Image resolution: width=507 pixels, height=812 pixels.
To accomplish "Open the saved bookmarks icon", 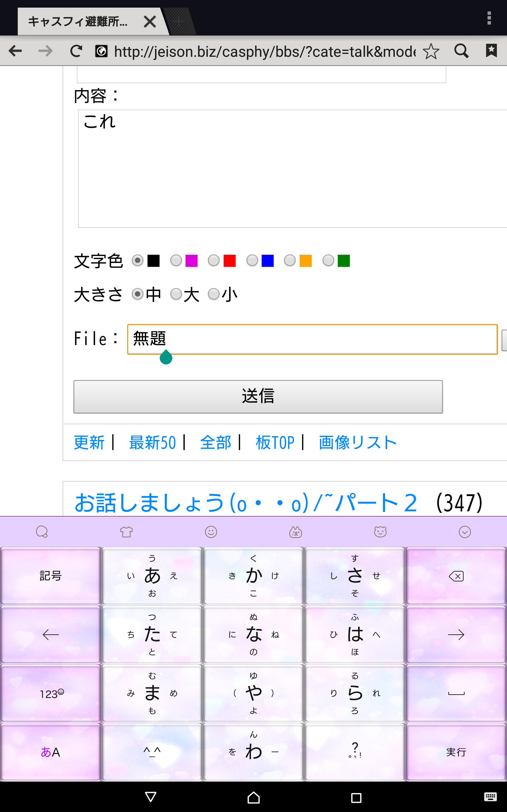I will click(491, 51).
